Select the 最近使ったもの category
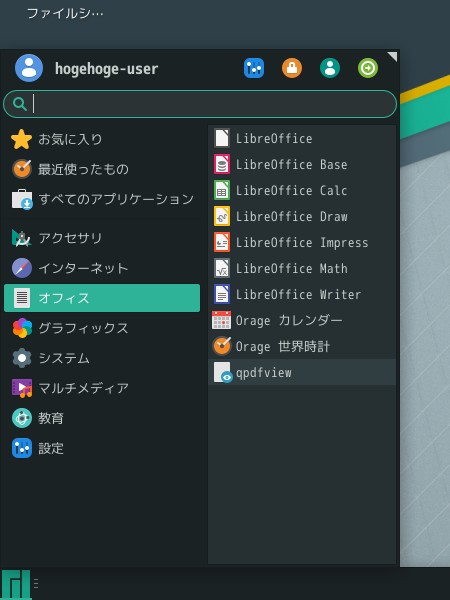 (x=102, y=169)
